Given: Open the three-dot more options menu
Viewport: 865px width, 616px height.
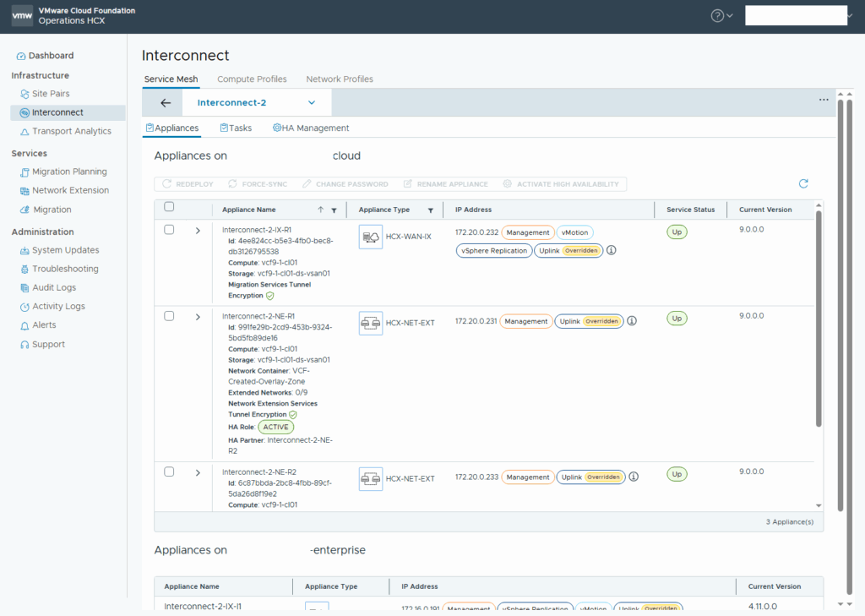Looking at the screenshot, I should click(824, 100).
